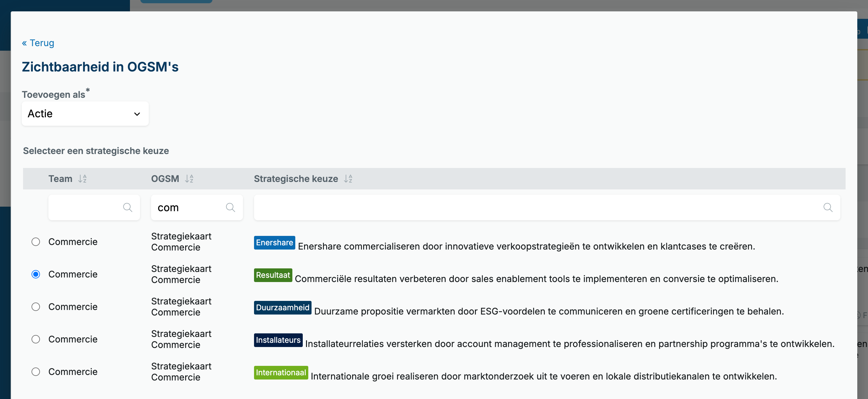Select the Enershare row radio button
The width and height of the screenshot is (868, 399).
click(x=36, y=242)
